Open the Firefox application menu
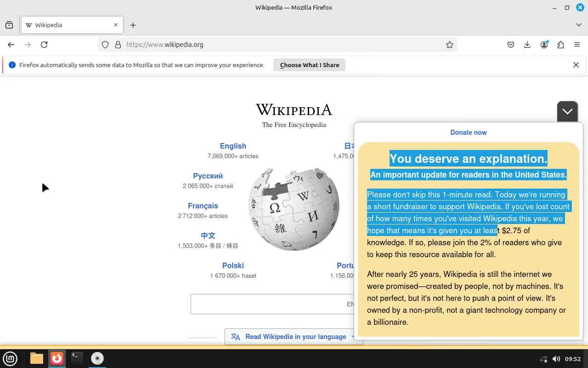This screenshot has width=588, height=368. click(x=577, y=45)
